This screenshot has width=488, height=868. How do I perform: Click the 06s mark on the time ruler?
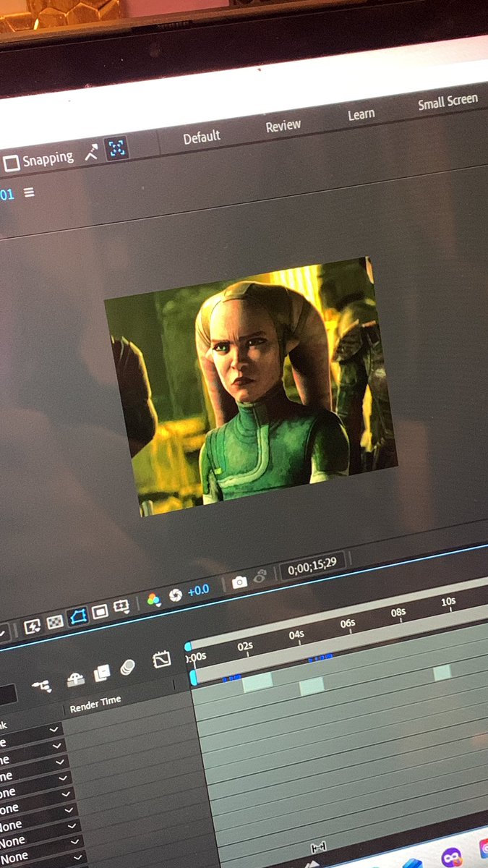348,624
